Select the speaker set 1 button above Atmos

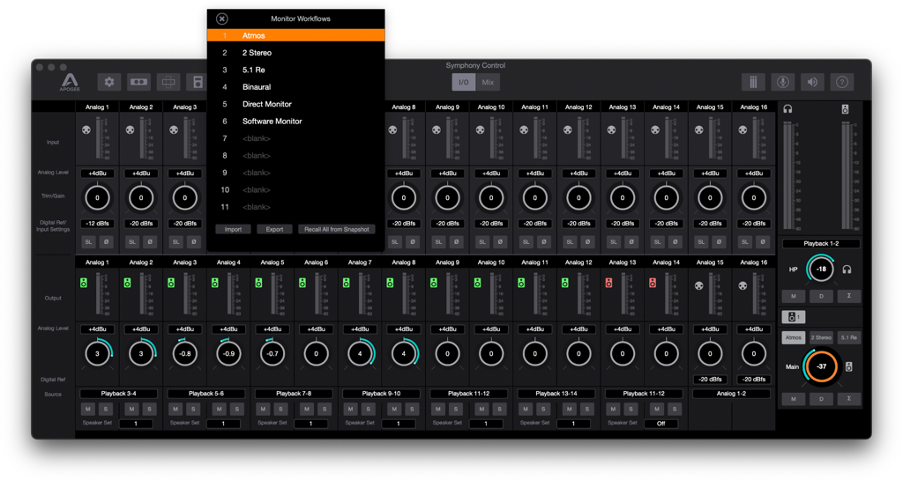pyautogui.click(x=793, y=317)
